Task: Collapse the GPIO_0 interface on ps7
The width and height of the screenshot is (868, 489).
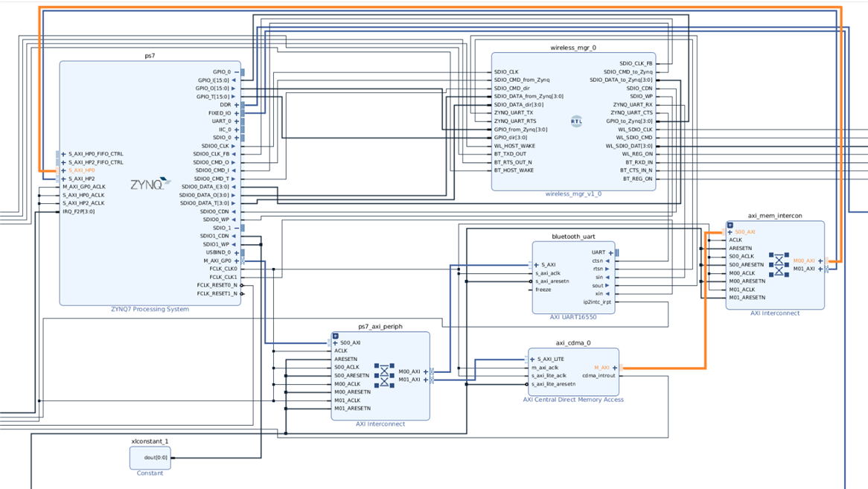Action: point(237,72)
